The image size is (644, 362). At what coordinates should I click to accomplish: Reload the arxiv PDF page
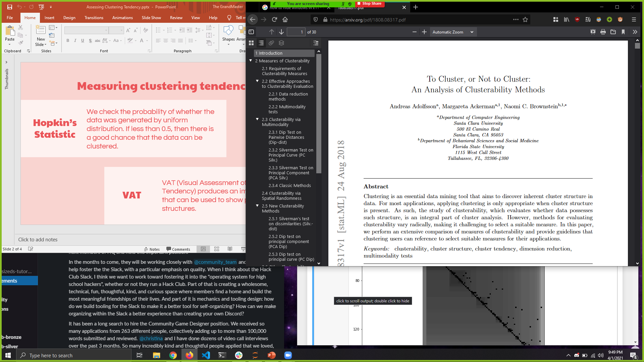click(274, 20)
